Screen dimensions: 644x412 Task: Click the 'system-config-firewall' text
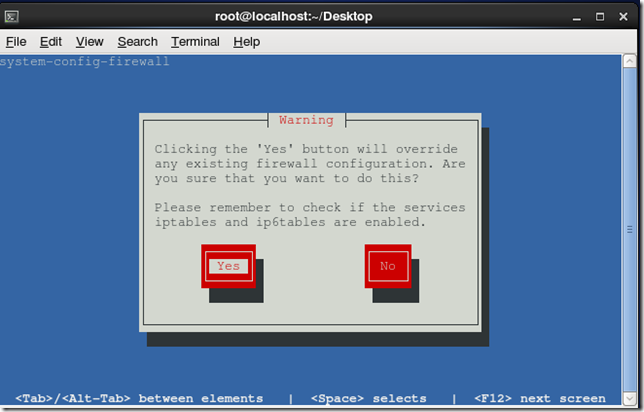pos(85,62)
